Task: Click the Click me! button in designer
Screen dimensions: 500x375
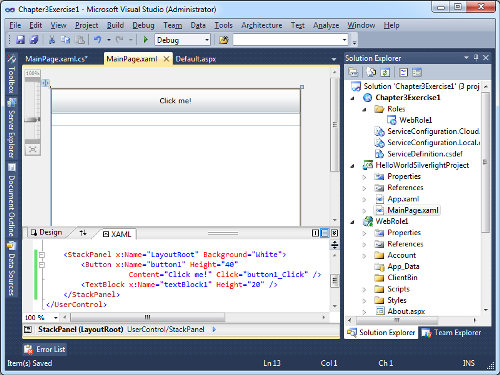Action: coord(176,101)
